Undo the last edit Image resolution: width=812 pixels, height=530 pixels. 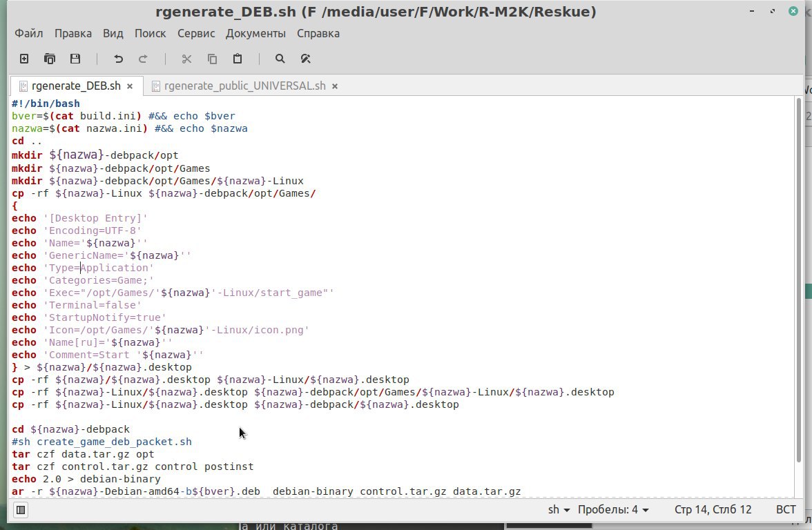[x=119, y=59]
